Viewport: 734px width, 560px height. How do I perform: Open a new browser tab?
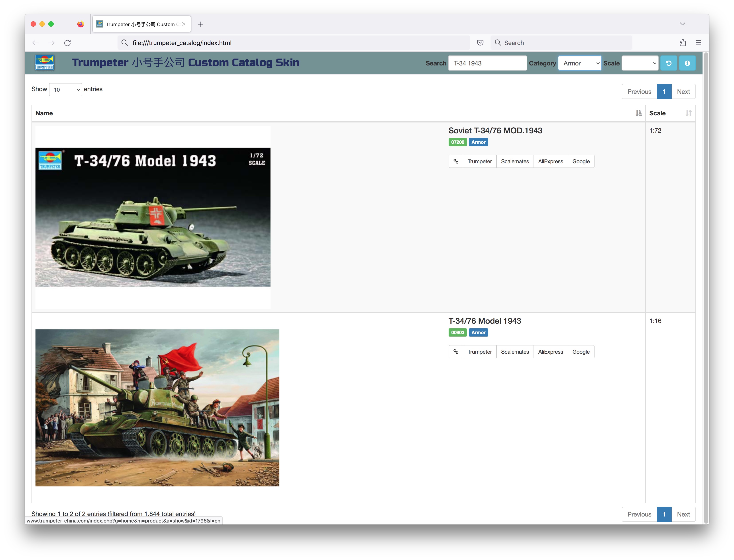pos(200,24)
